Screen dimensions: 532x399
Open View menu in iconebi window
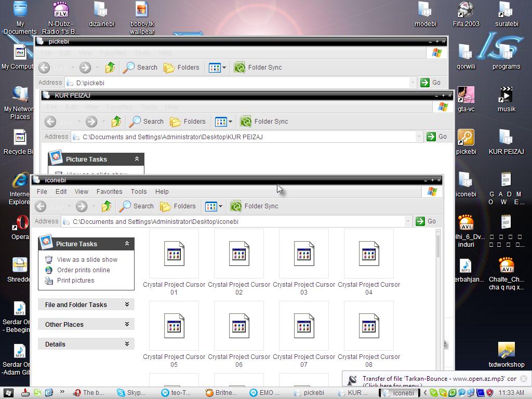pyautogui.click(x=82, y=192)
